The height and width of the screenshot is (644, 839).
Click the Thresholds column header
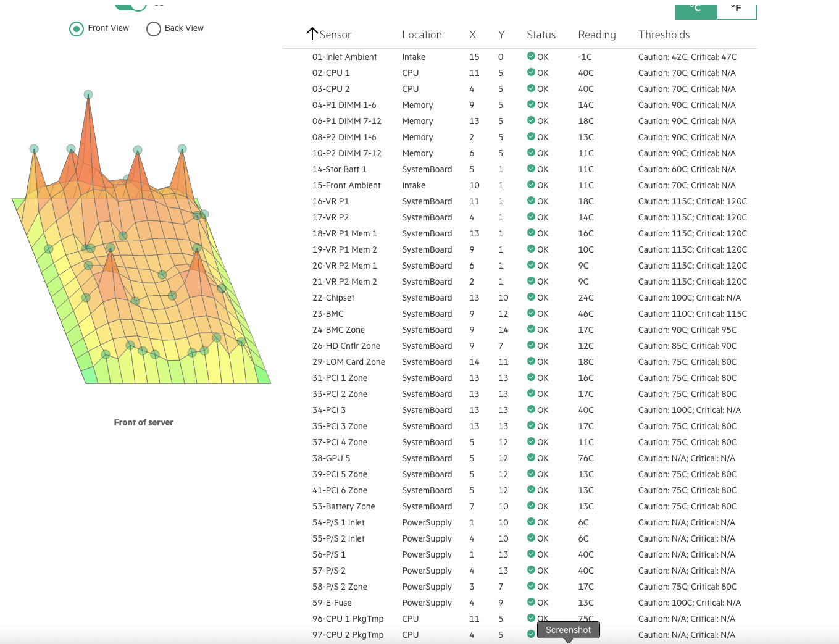click(664, 35)
